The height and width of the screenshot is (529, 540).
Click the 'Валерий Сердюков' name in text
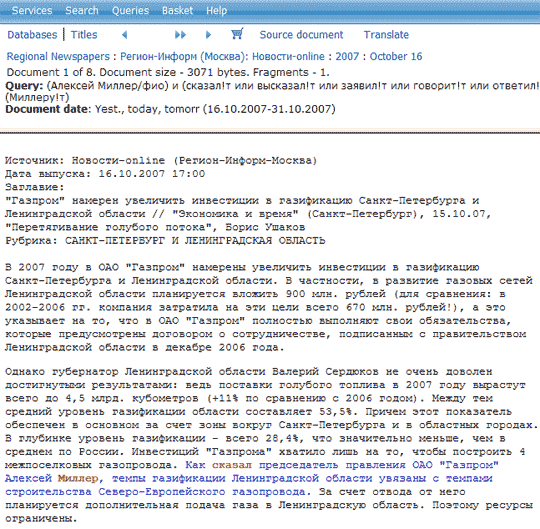pyautogui.click(x=325, y=372)
